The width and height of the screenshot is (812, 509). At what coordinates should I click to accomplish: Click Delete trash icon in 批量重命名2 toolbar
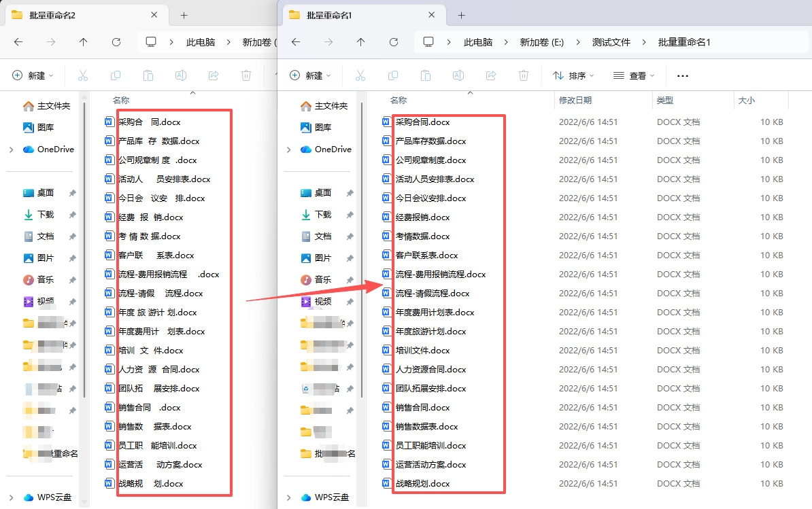246,75
